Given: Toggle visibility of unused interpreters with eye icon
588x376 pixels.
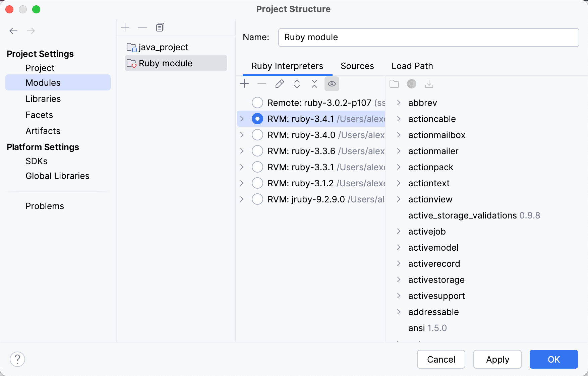Looking at the screenshot, I should click(332, 84).
